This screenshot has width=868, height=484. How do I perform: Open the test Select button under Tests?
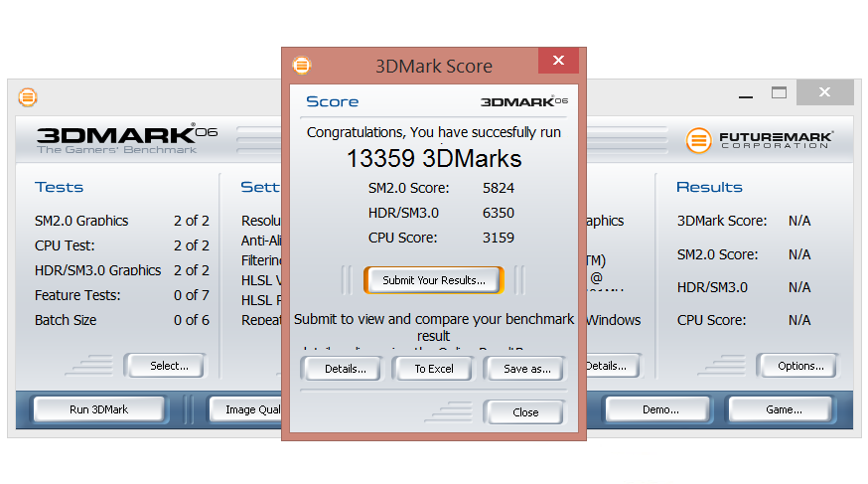(167, 366)
